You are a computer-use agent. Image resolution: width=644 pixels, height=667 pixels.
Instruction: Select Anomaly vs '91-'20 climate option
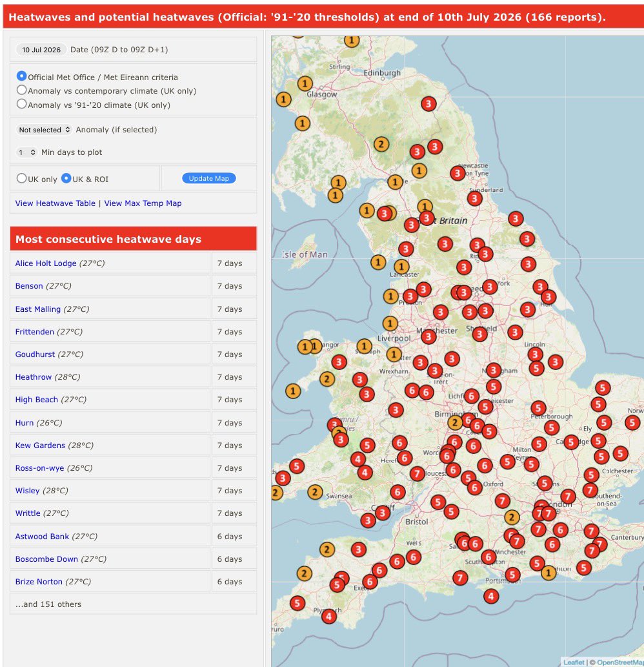[22, 104]
